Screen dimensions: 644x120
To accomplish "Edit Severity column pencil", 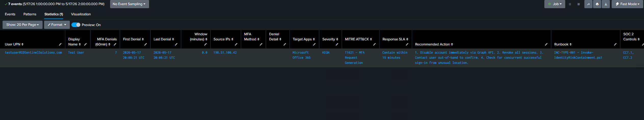I will point(337,44).
